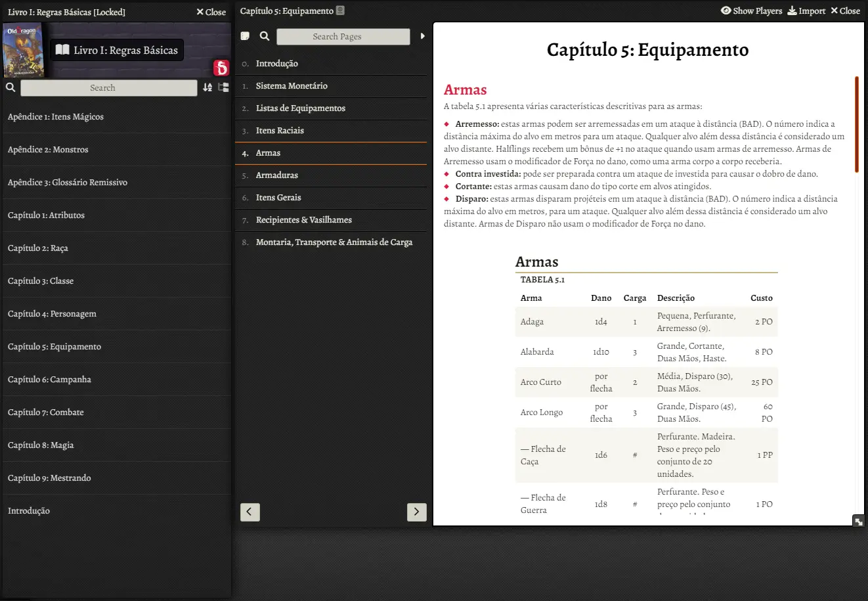Close the Capítulo 5: Equipamento journal window
This screenshot has width=868, height=601.
coord(845,11)
